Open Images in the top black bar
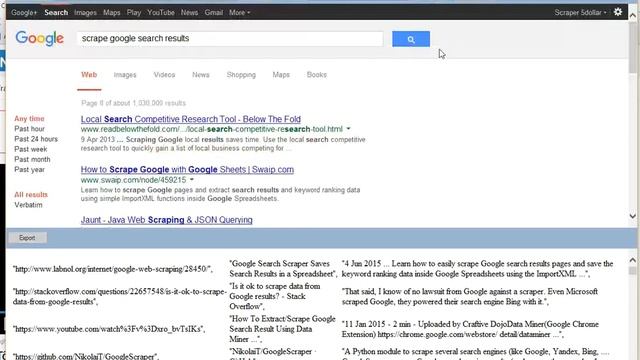 [85, 13]
